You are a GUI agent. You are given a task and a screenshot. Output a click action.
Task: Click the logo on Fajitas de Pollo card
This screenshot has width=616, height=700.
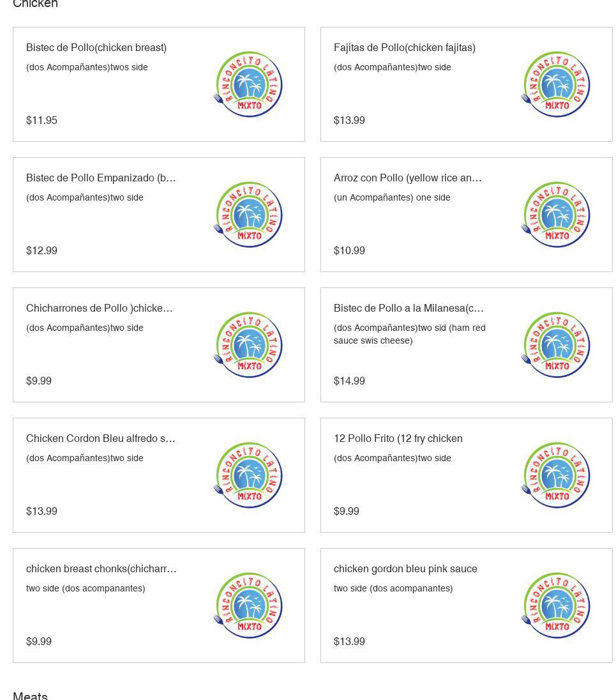click(556, 84)
